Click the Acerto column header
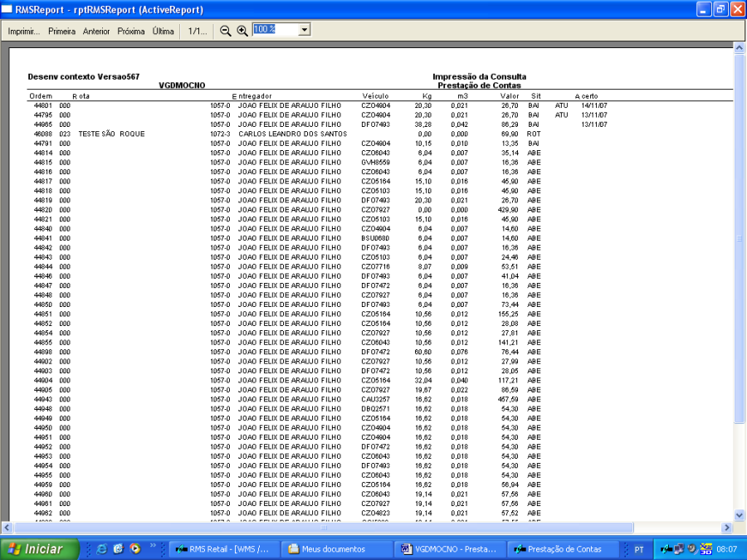 [x=587, y=96]
